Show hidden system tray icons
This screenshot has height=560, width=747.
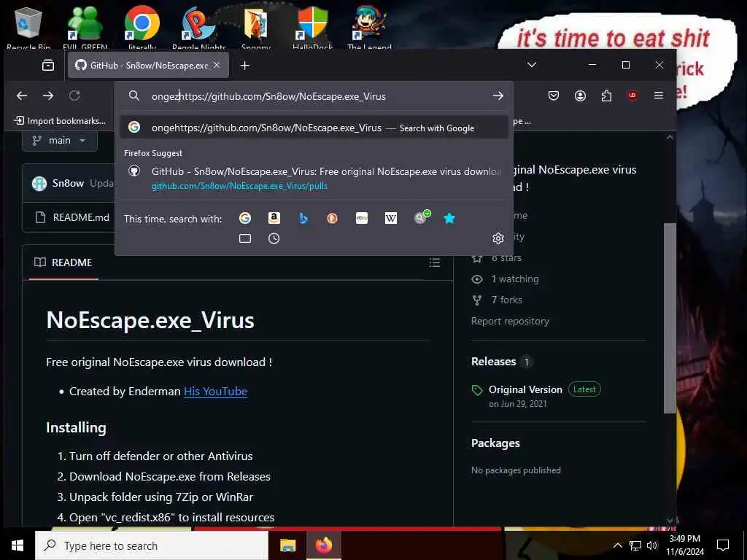click(617, 545)
